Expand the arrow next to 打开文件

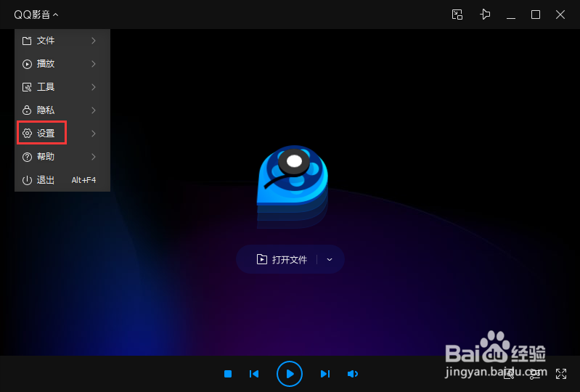(x=330, y=260)
